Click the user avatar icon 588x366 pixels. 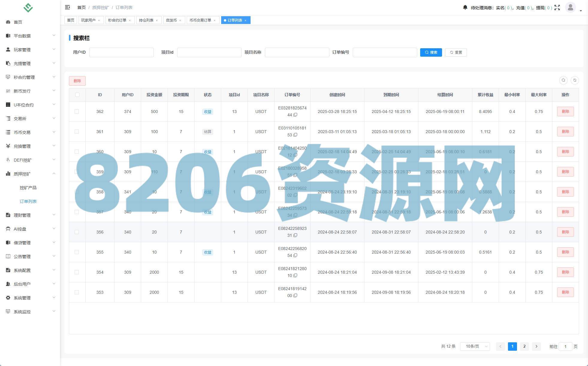[x=570, y=7]
